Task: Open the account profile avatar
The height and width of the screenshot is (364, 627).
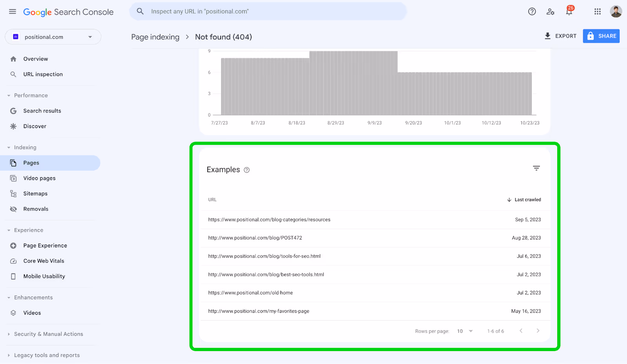Action: pos(616,12)
